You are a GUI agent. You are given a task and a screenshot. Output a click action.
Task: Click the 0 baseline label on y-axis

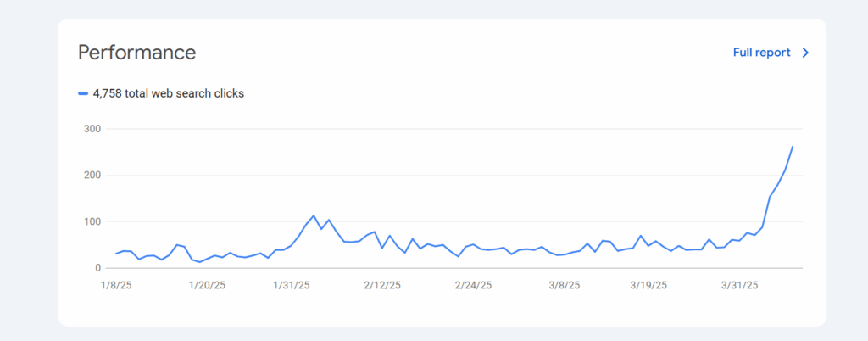click(97, 268)
